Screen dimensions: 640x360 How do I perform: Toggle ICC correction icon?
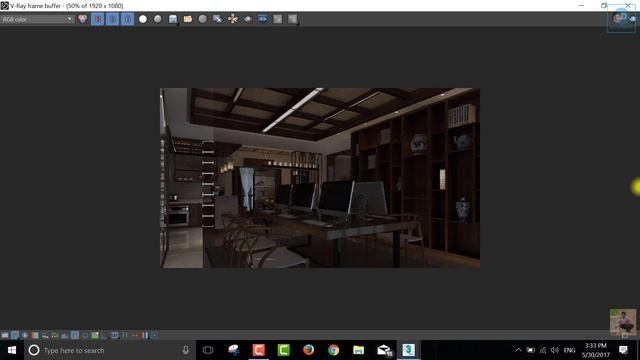[x=105, y=335]
